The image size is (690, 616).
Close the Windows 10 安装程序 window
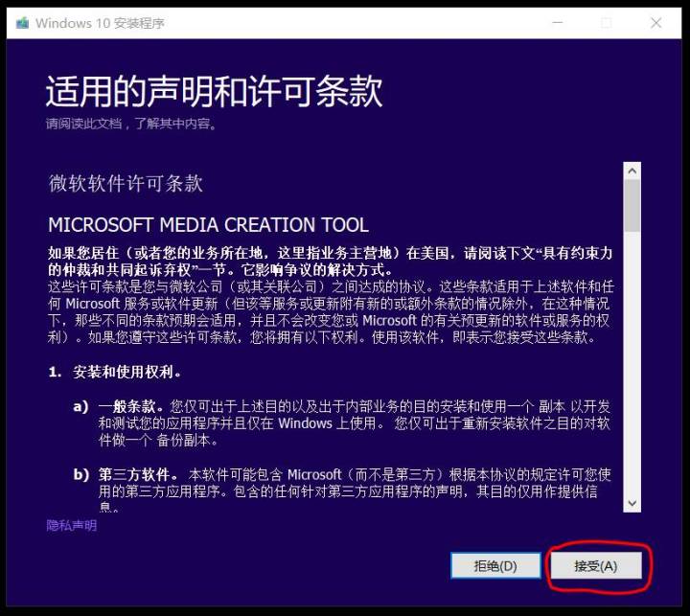tap(655, 22)
